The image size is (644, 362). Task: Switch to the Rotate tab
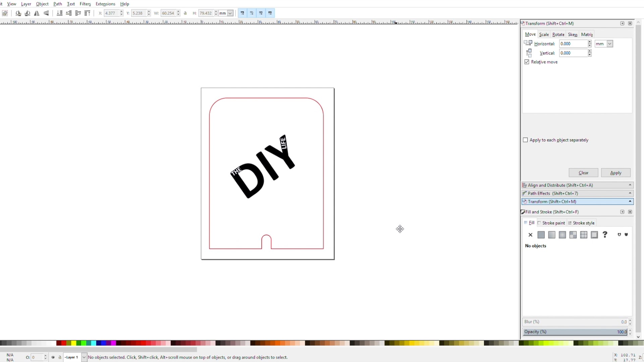tap(558, 35)
